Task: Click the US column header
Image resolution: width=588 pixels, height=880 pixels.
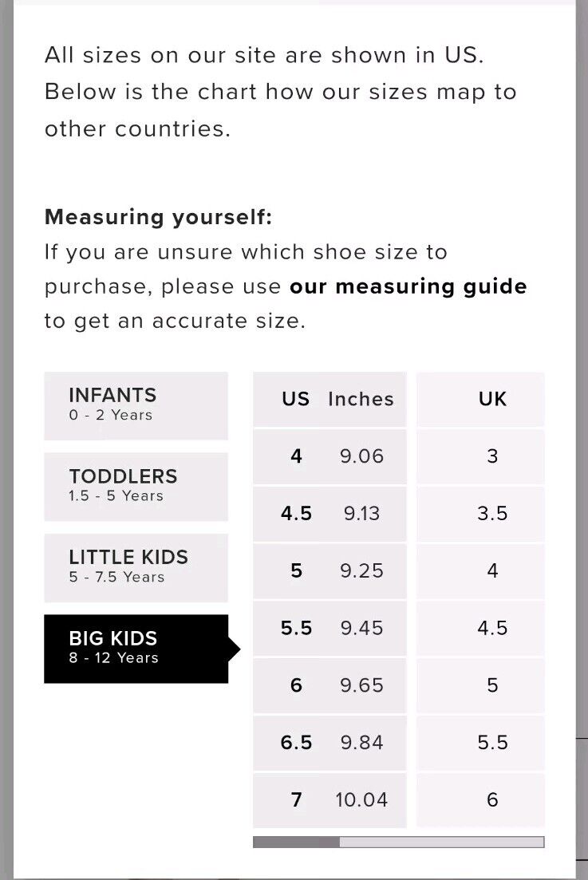Action: (x=296, y=399)
